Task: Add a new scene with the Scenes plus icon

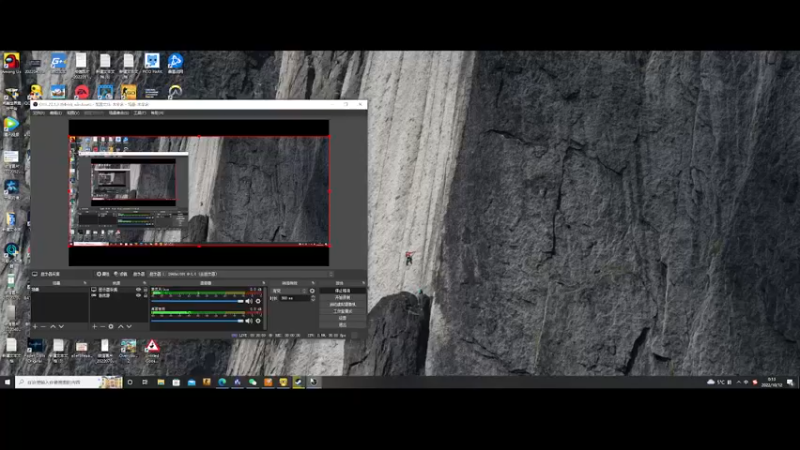Action: (x=35, y=327)
